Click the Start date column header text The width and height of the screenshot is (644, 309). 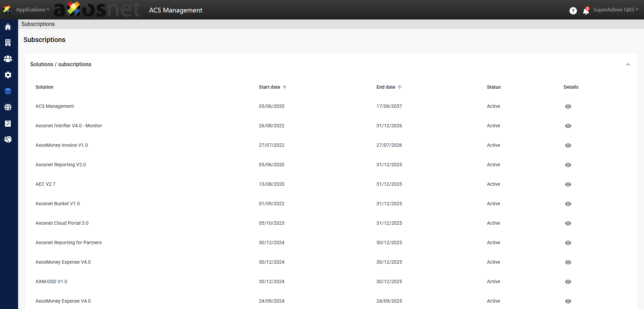pos(269,87)
